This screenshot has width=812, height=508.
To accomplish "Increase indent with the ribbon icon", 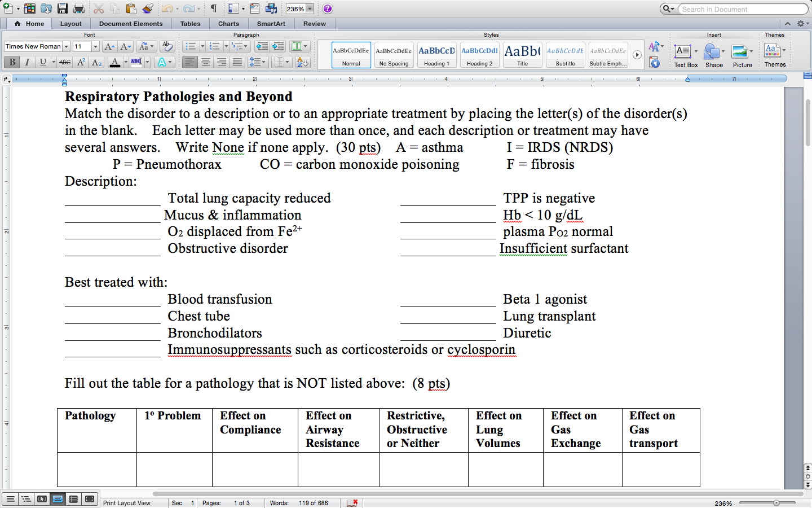I will [278, 46].
